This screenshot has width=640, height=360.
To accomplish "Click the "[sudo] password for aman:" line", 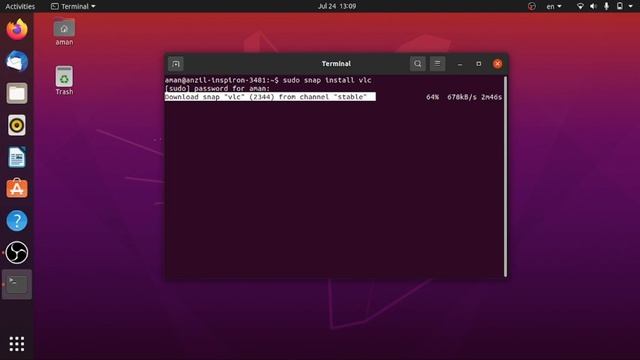I will tap(217, 88).
